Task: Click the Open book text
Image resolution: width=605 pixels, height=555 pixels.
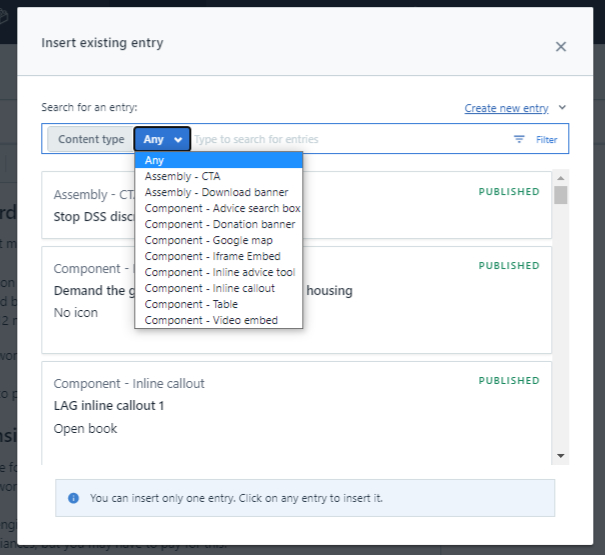Action: 85,429
